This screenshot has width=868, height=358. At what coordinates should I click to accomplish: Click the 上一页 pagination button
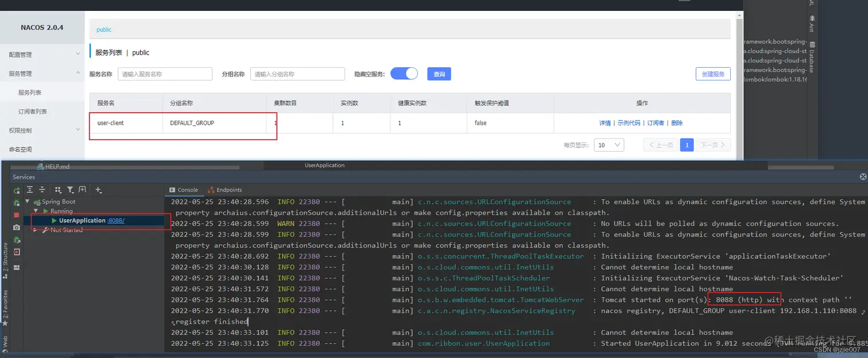[x=660, y=145]
